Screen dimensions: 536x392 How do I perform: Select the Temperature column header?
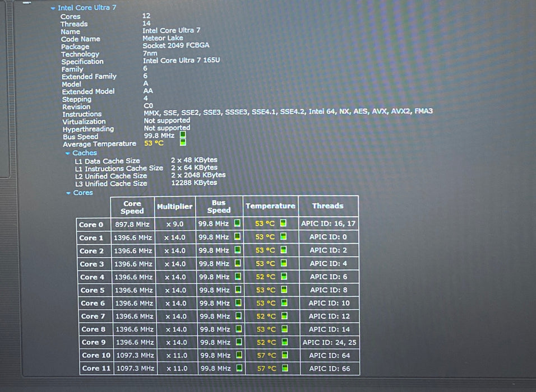(x=270, y=206)
